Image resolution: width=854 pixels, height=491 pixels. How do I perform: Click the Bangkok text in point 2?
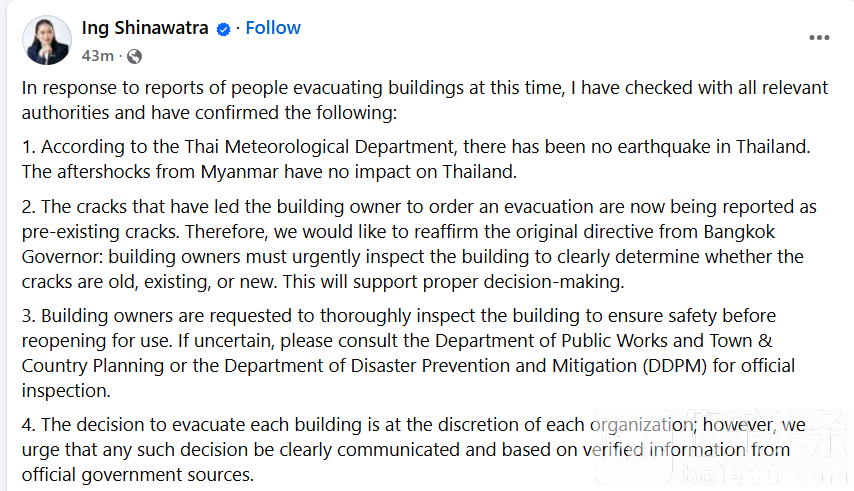[x=739, y=232]
